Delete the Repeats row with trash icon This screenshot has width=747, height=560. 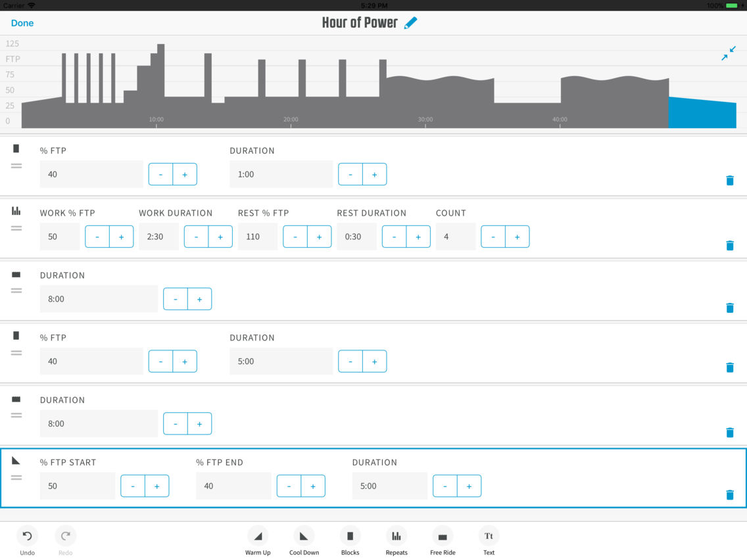coord(729,245)
